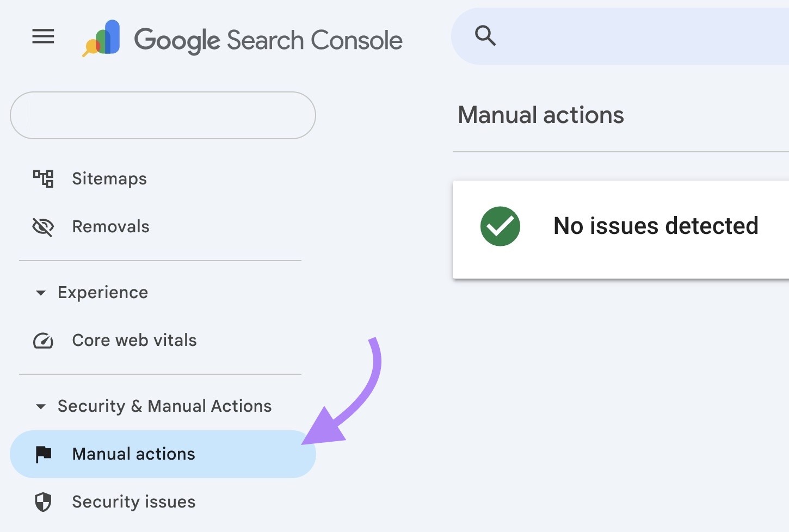Click the Manual actions flag icon

click(x=44, y=454)
